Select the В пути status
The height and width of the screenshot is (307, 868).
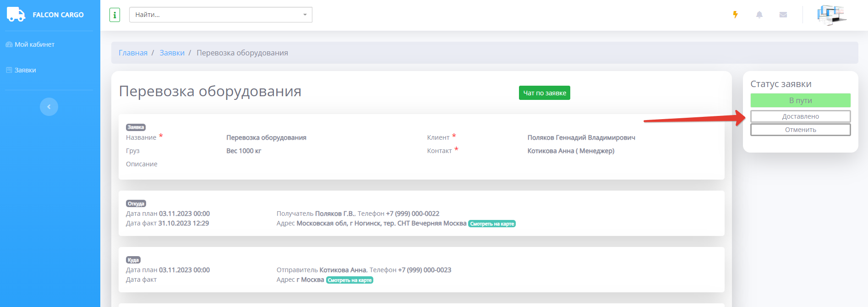coord(800,100)
